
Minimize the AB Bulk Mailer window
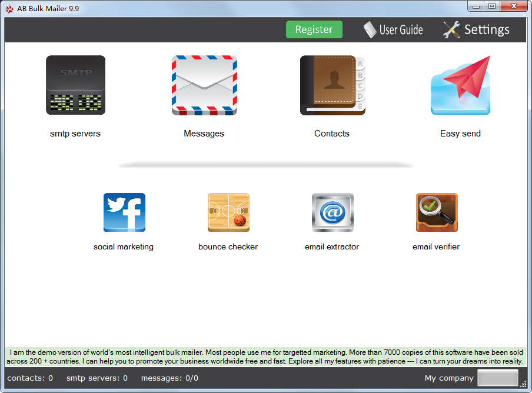tap(476, 6)
